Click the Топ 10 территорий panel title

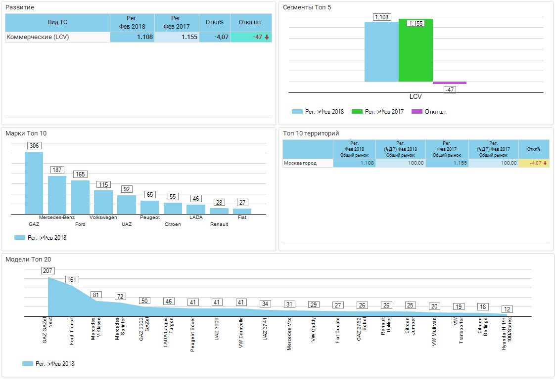311,133
